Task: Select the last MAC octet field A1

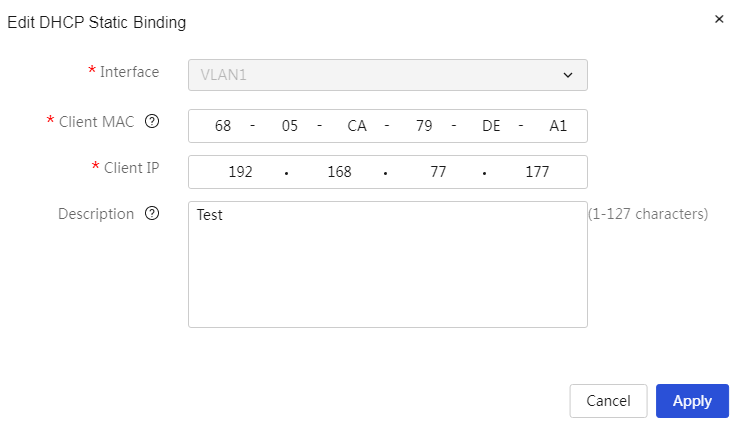Action: (x=558, y=126)
